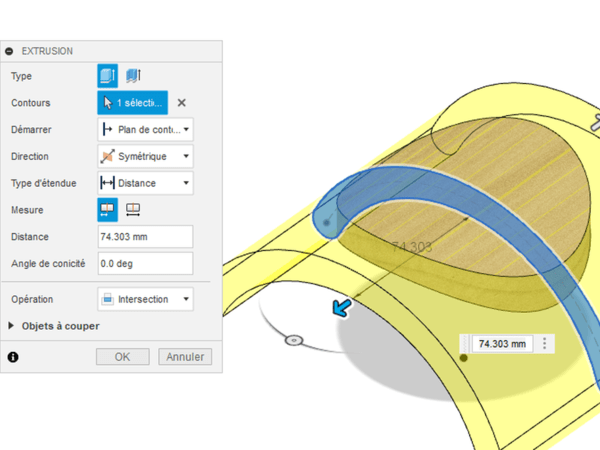Image resolution: width=600 pixels, height=450 pixels.
Task: Click the taper angle circular manipulator handle
Action: (x=294, y=341)
